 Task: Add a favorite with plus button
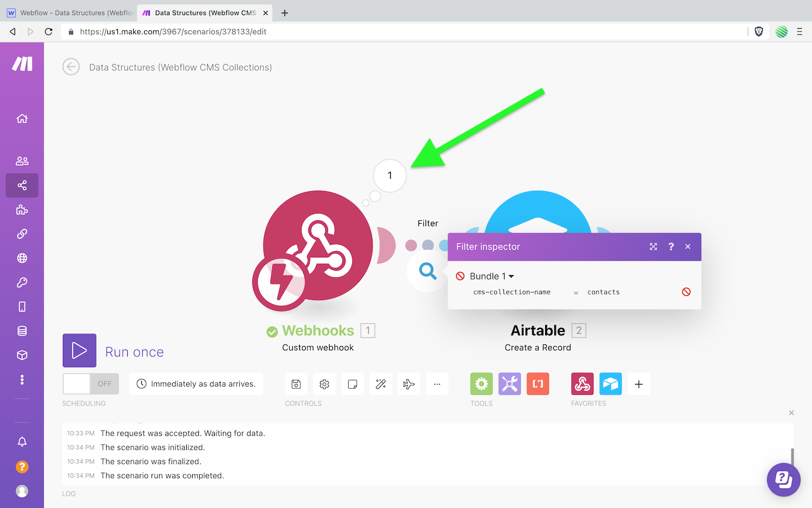click(639, 384)
